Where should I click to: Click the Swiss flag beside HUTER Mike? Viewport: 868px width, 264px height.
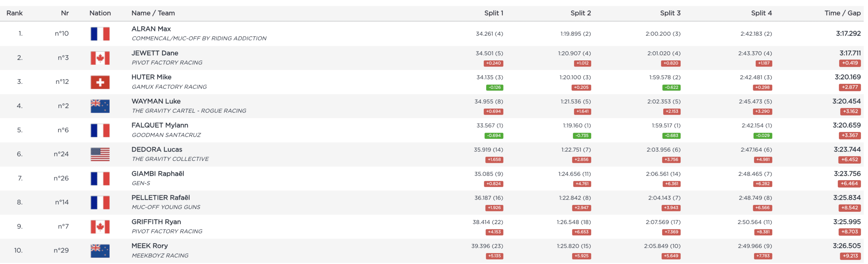click(x=100, y=82)
